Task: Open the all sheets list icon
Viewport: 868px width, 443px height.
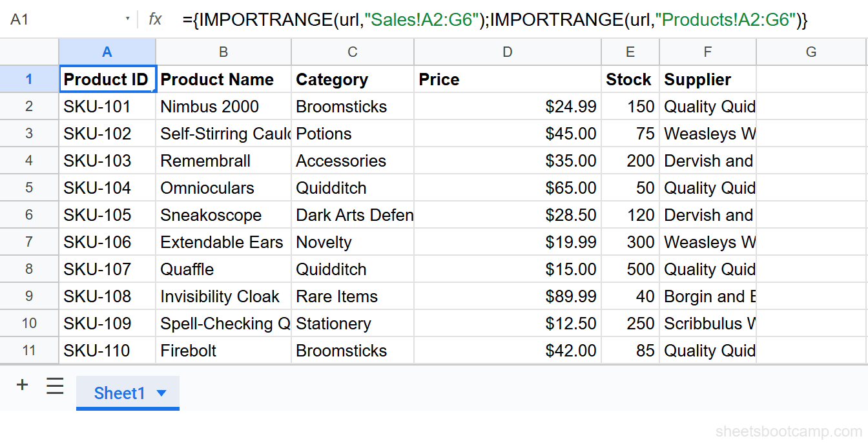Action: tap(55, 386)
